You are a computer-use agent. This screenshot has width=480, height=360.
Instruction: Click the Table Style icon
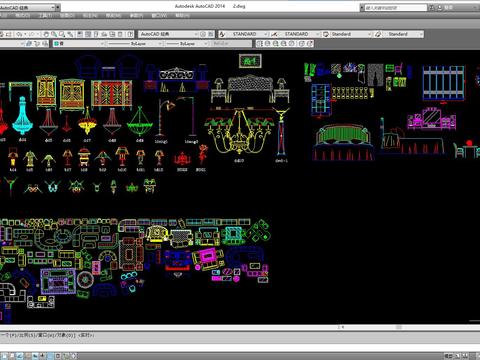[x=326, y=34]
